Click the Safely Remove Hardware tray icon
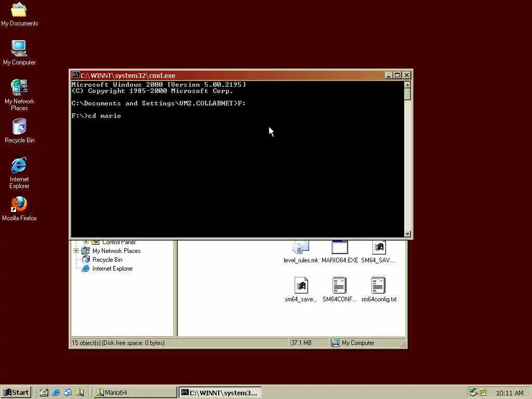The height and width of the screenshot is (399, 532). pyautogui.click(x=473, y=392)
